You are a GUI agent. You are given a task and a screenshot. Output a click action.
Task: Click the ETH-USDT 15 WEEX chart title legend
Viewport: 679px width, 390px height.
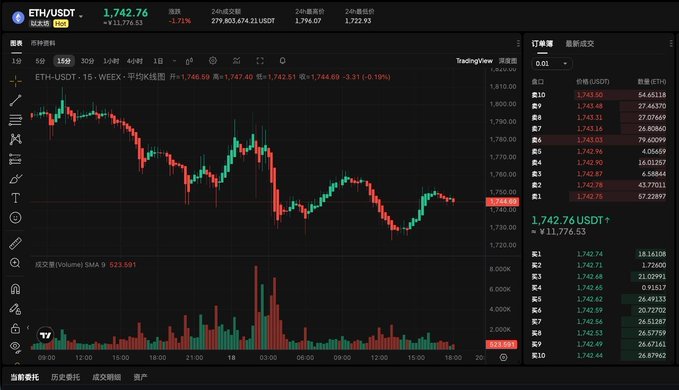coord(100,77)
